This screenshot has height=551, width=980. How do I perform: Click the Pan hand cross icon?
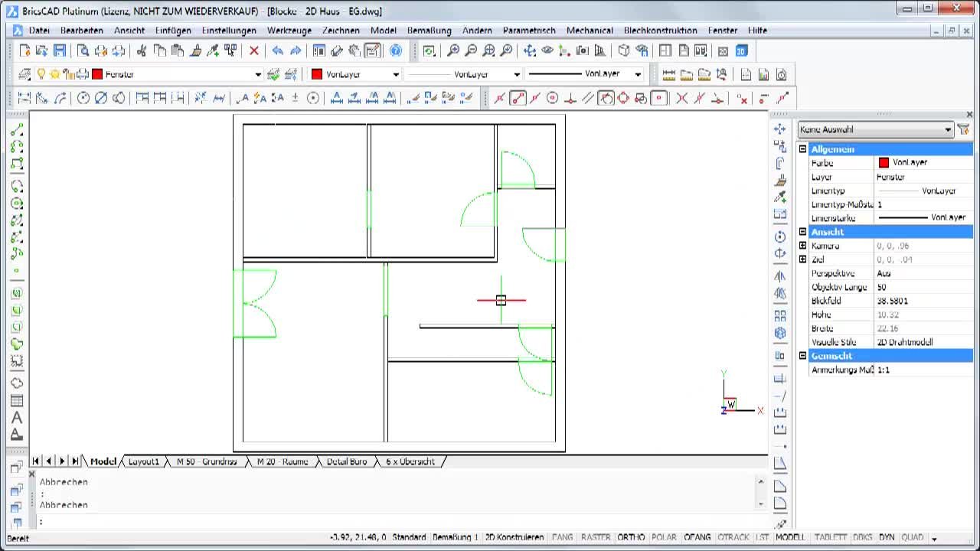[x=530, y=51]
